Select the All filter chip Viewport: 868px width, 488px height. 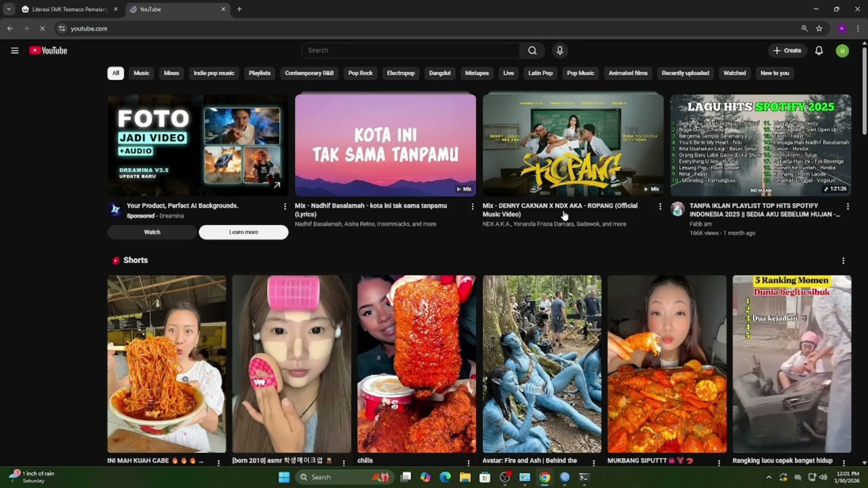click(x=116, y=73)
